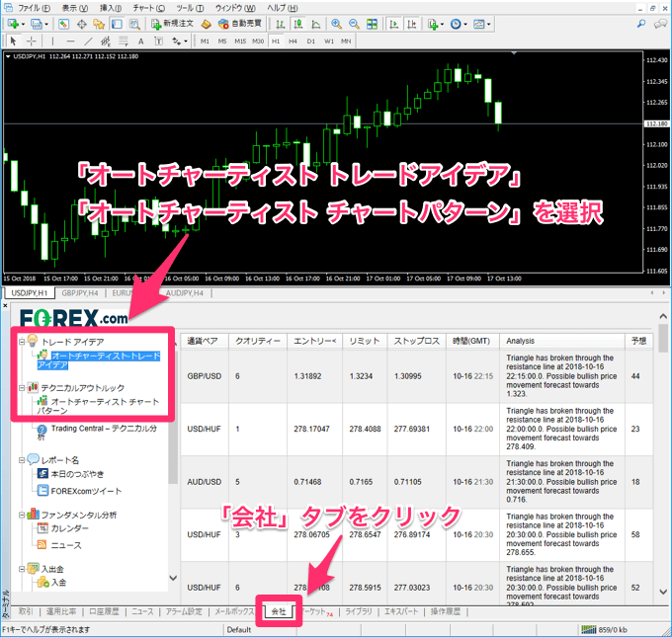
Task: Open the チャート menu
Action: (x=148, y=8)
